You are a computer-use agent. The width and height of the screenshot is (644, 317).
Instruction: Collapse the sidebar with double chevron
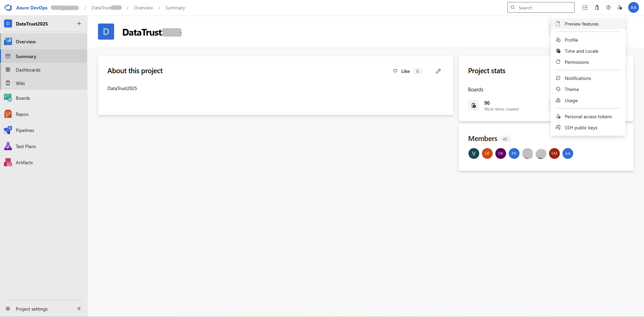point(79,309)
